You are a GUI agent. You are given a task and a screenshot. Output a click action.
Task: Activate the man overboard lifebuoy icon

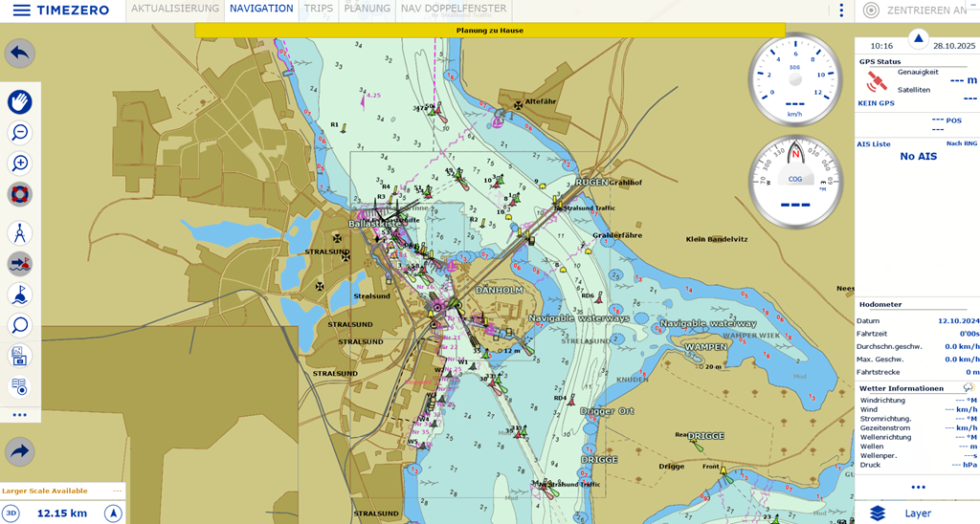pyautogui.click(x=20, y=194)
